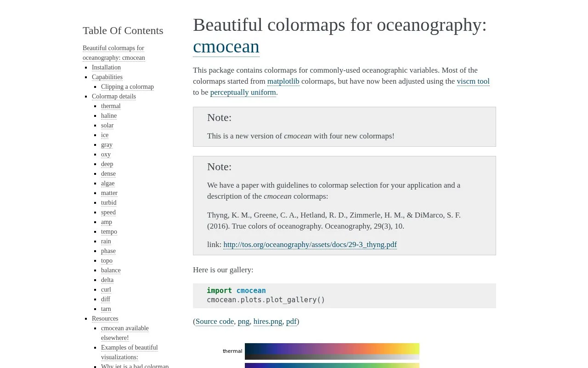Open 'Clipping a colormap' contents link
The image size is (588, 368).
(x=127, y=87)
